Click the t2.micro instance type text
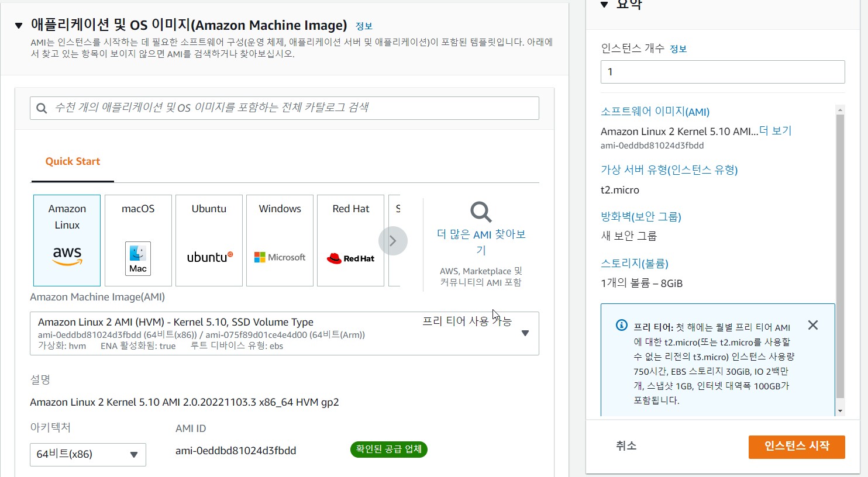This screenshot has height=477, width=868. coord(620,190)
